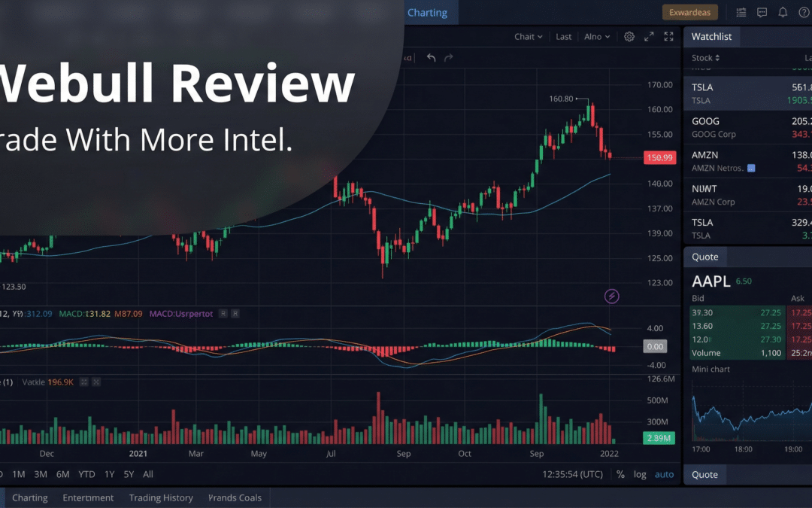This screenshot has height=508, width=812.
Task: Select the Last option in chart toolbar
Action: (563, 37)
